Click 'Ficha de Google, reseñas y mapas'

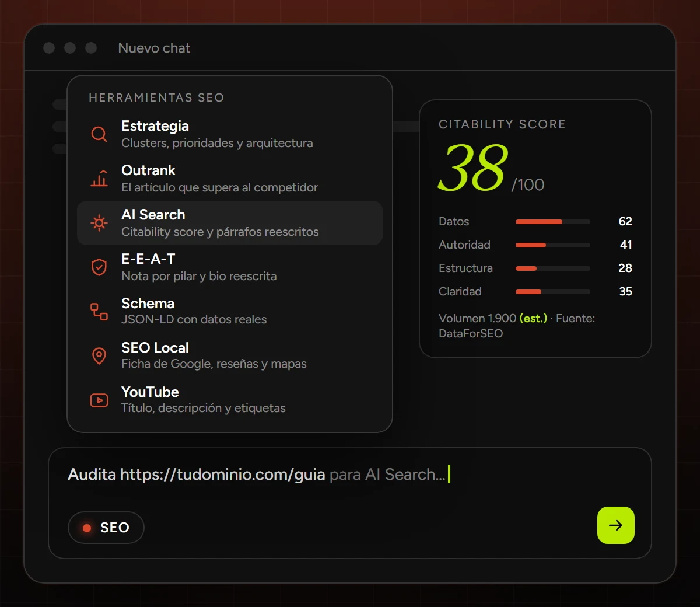[214, 364]
